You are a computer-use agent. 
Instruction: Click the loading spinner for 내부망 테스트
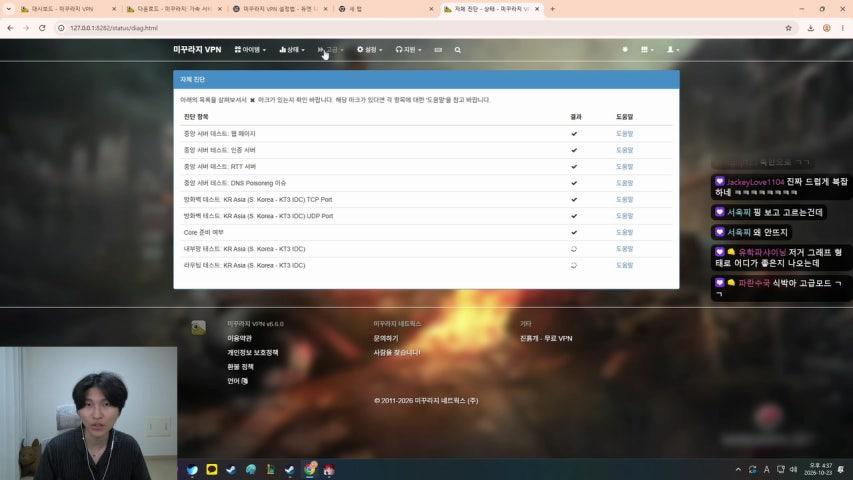coord(574,249)
